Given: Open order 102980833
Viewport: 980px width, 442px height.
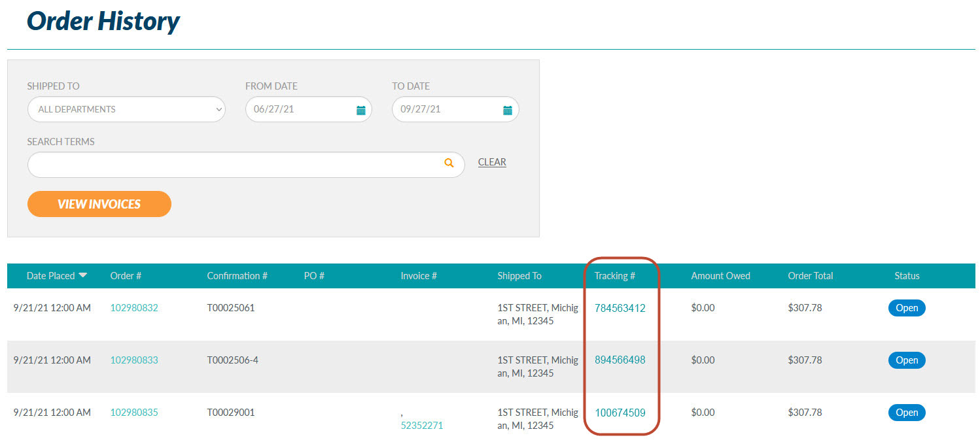Looking at the screenshot, I should pos(134,360).
